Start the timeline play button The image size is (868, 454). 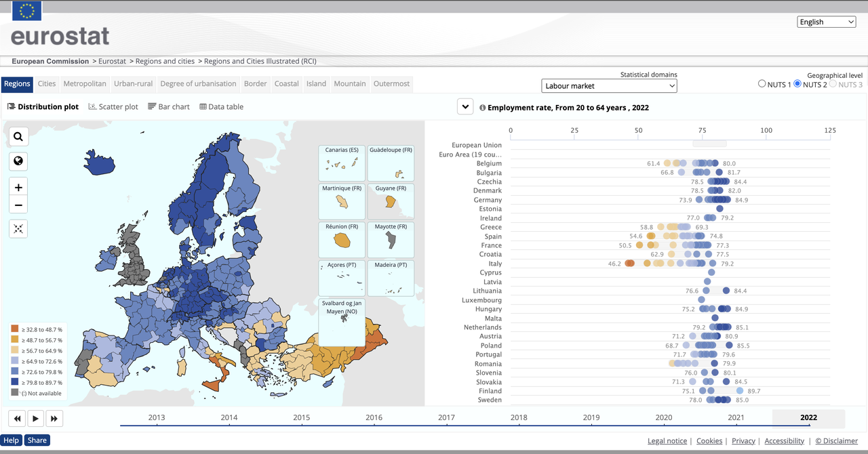tap(36, 418)
